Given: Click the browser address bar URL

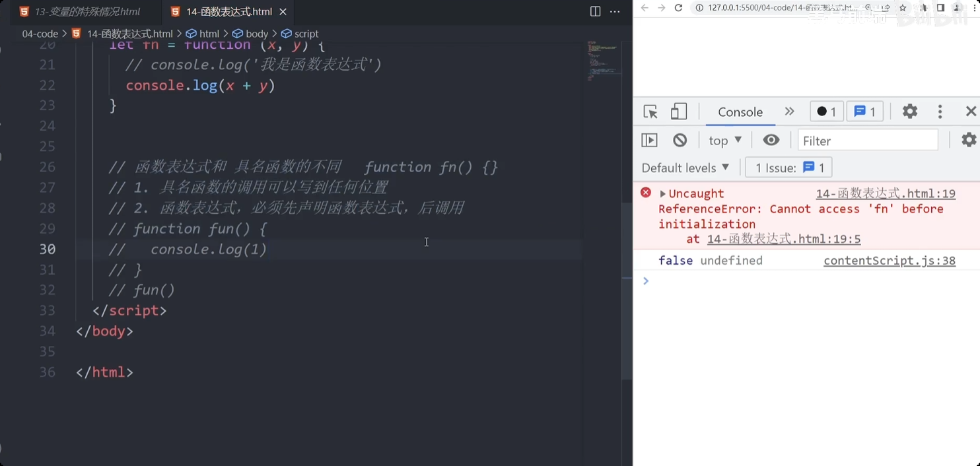Looking at the screenshot, I should point(783,8).
